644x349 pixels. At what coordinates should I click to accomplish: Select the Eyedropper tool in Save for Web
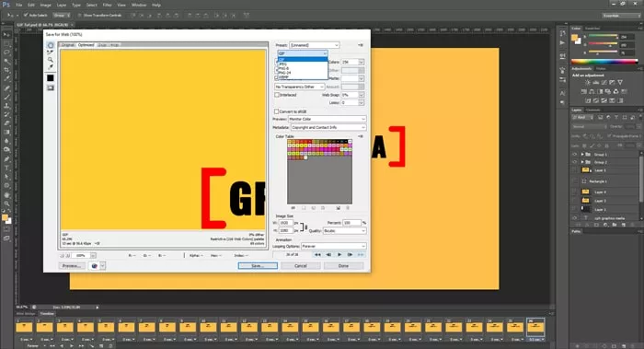click(x=50, y=67)
